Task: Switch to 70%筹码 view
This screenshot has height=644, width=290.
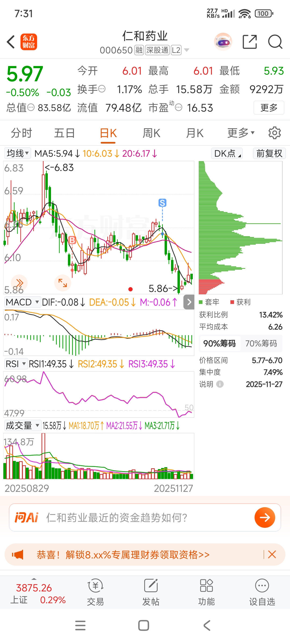Action: click(x=261, y=343)
